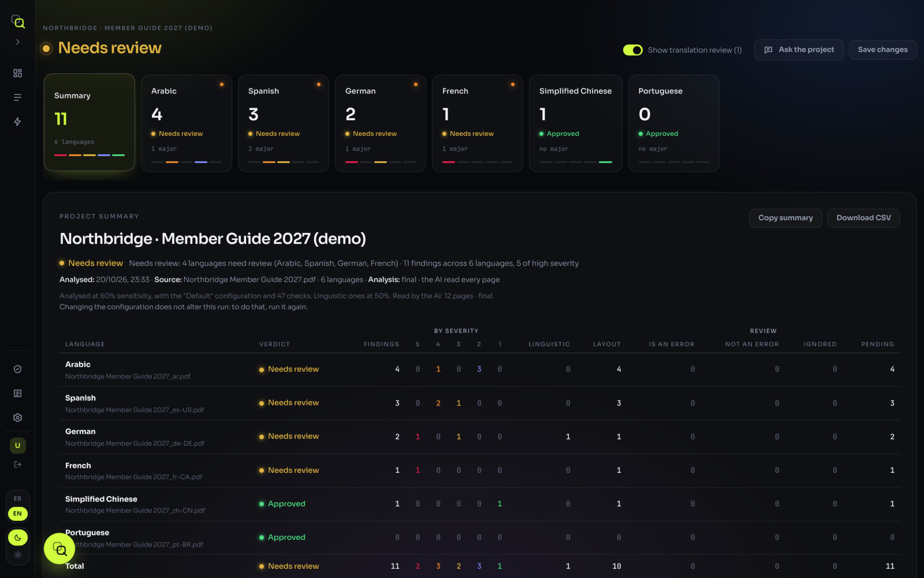The height and width of the screenshot is (578, 924).
Task: Open the floating chat search bubble
Action: tap(59, 549)
